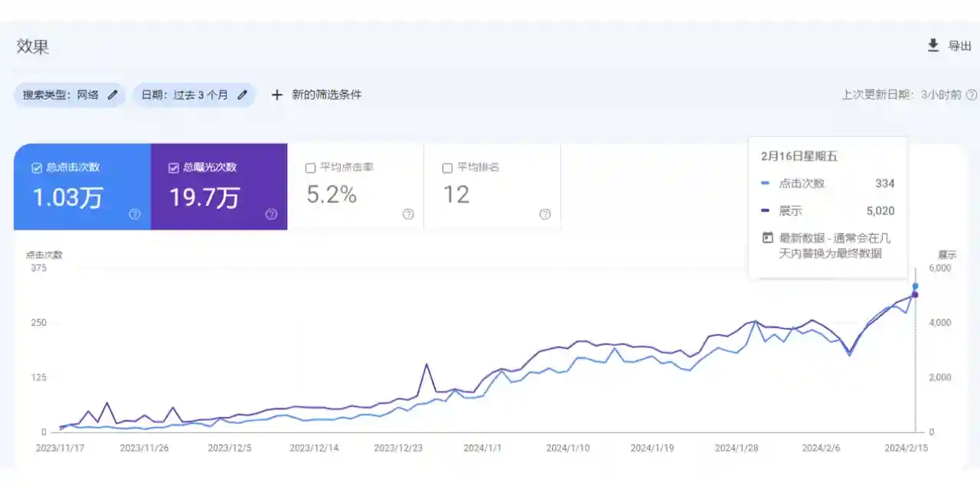Open the help icon on 总点击次数 card
980x489 pixels.
click(134, 214)
